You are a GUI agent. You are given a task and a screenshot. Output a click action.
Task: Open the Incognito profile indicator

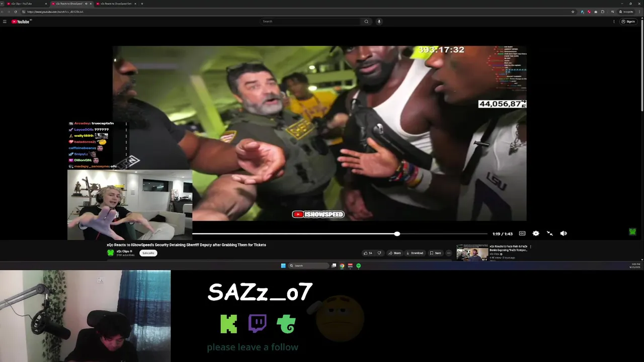(626, 12)
